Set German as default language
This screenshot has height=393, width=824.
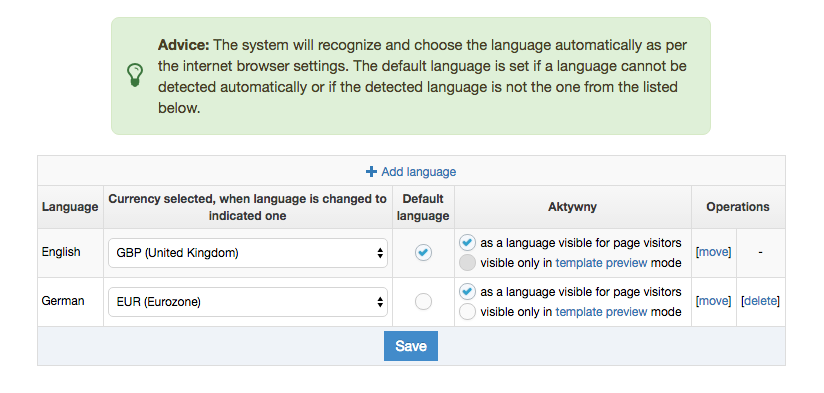click(x=423, y=302)
